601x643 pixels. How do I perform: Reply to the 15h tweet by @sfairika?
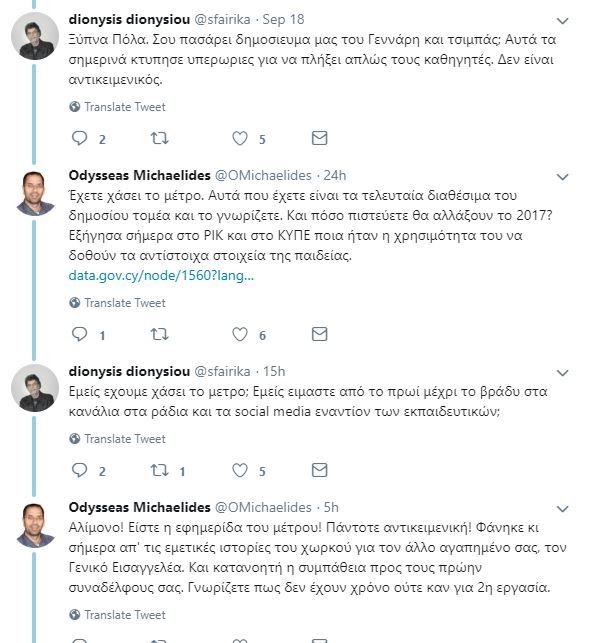coord(80,470)
